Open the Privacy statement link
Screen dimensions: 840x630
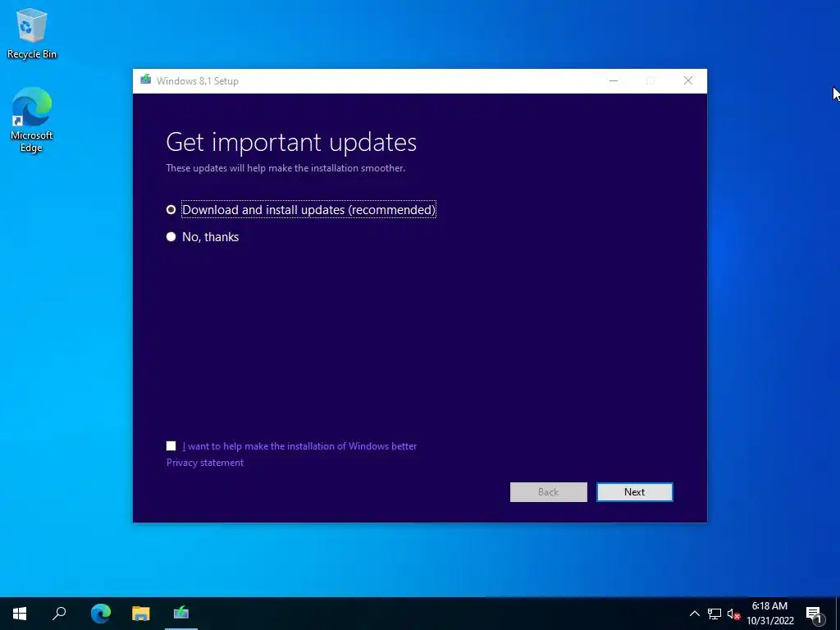point(204,463)
